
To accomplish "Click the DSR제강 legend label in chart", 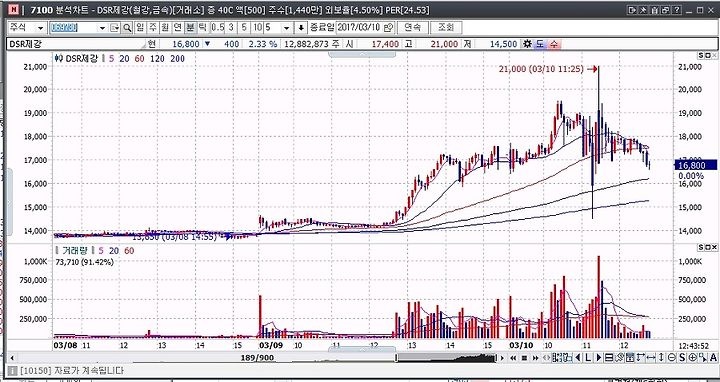I will pos(82,59).
